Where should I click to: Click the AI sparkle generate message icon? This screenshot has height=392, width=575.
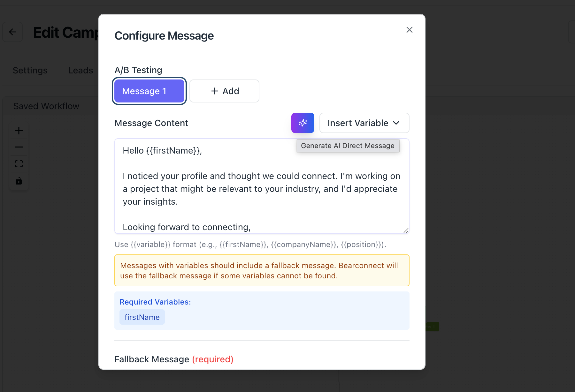(303, 123)
